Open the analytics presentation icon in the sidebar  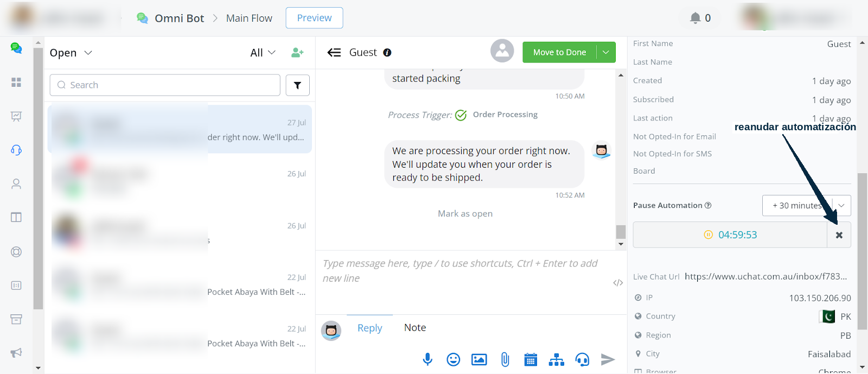pos(16,116)
